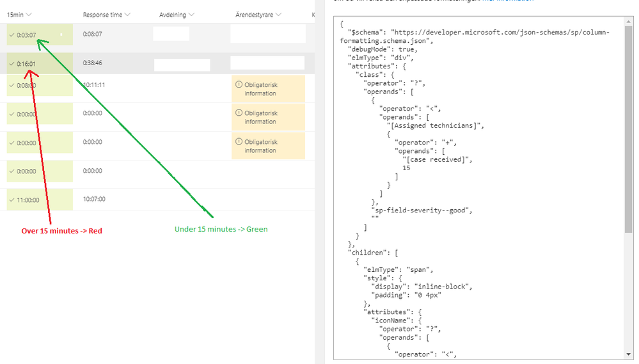
Task: Place cursor on the "$schema" line
Action: coord(475,36)
